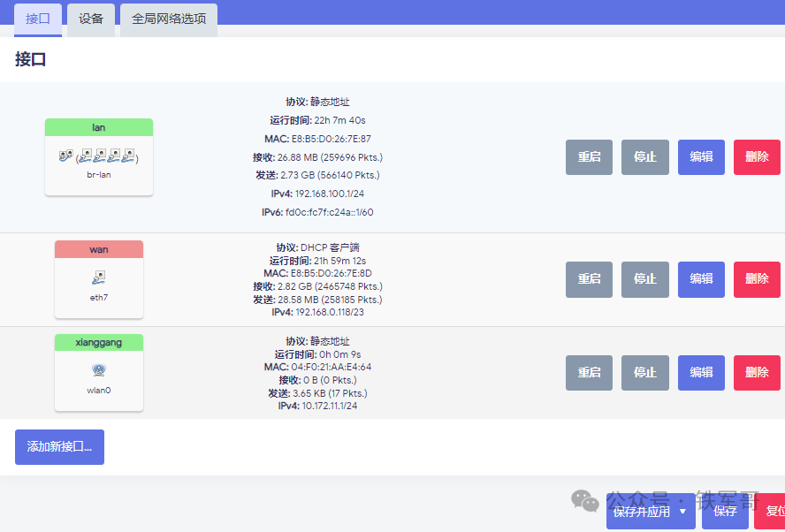This screenshot has height=532, width=785.
Task: Delete the lan interface
Action: click(x=757, y=156)
